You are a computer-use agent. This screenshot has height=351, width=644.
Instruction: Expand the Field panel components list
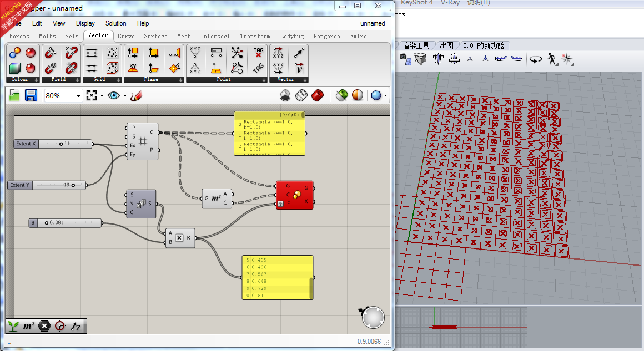coord(78,80)
